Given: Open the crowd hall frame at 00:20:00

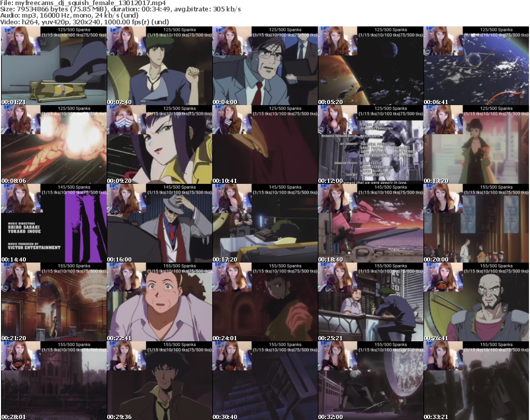Looking at the screenshot, I should (x=476, y=224).
